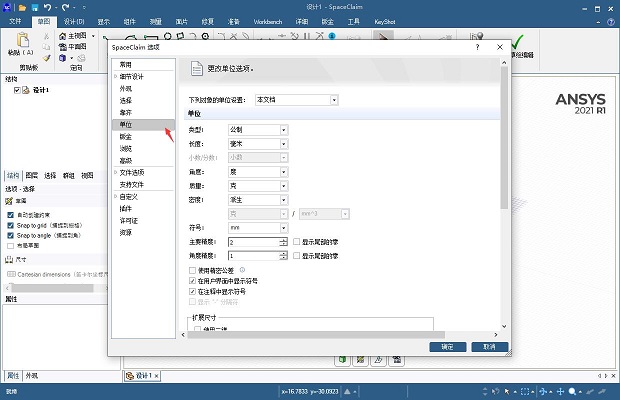
Task: Click the 主视图 home view icon
Action: click(x=62, y=36)
